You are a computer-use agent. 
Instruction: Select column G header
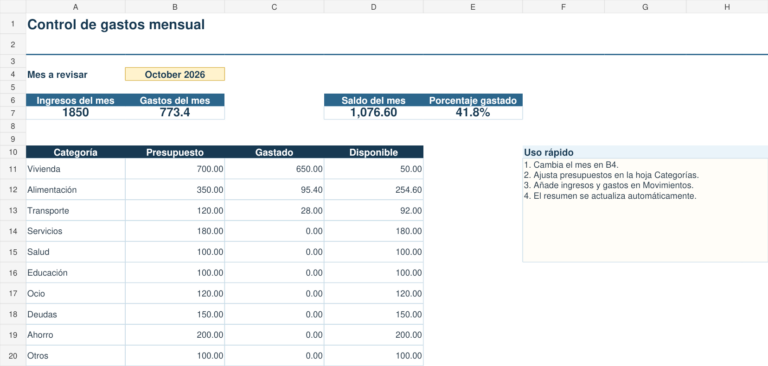645,6
